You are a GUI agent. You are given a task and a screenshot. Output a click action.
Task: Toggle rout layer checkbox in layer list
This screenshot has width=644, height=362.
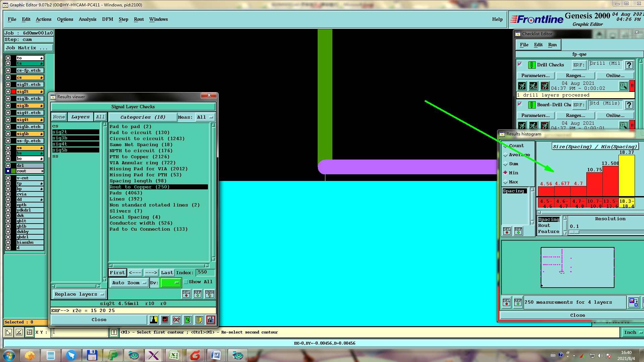pos(8,171)
